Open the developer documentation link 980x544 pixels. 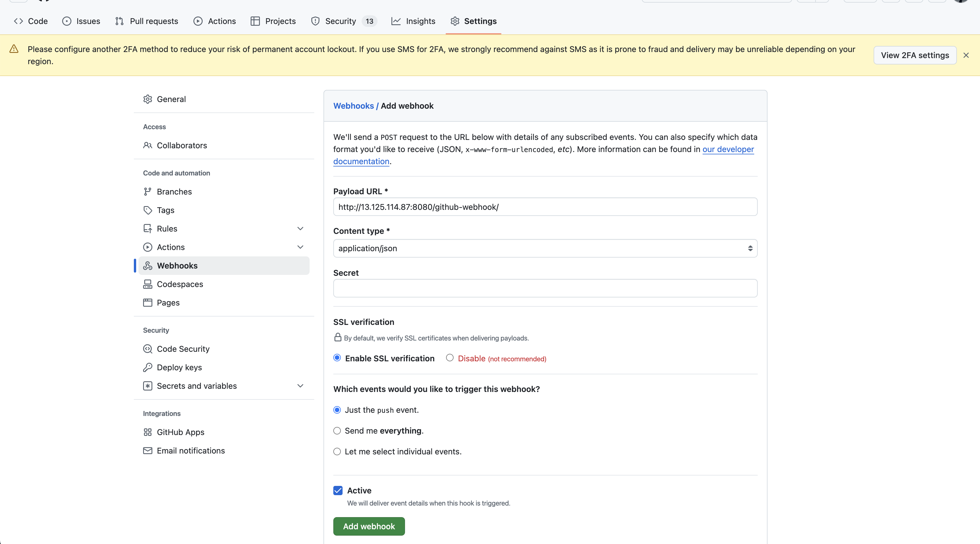pyautogui.click(x=728, y=149)
